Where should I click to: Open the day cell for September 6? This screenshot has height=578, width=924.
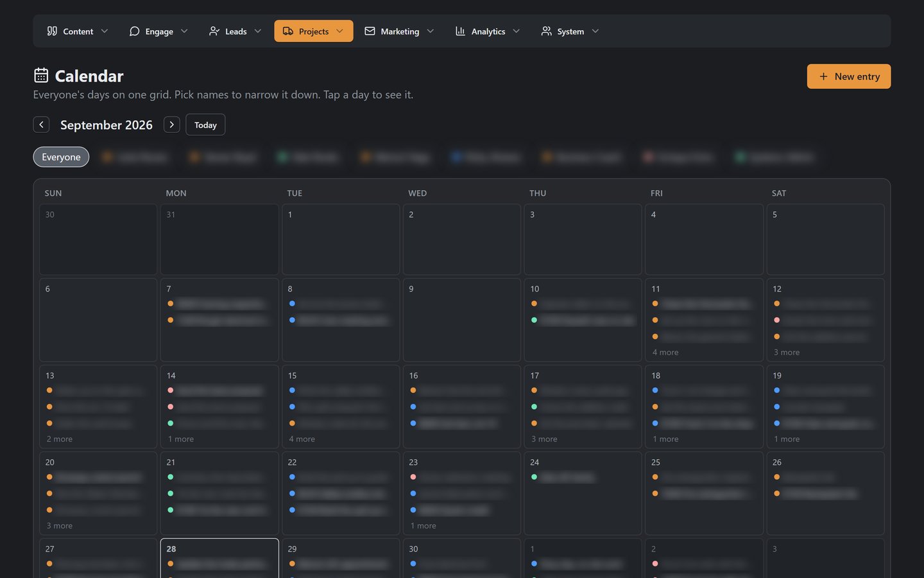[x=98, y=320]
